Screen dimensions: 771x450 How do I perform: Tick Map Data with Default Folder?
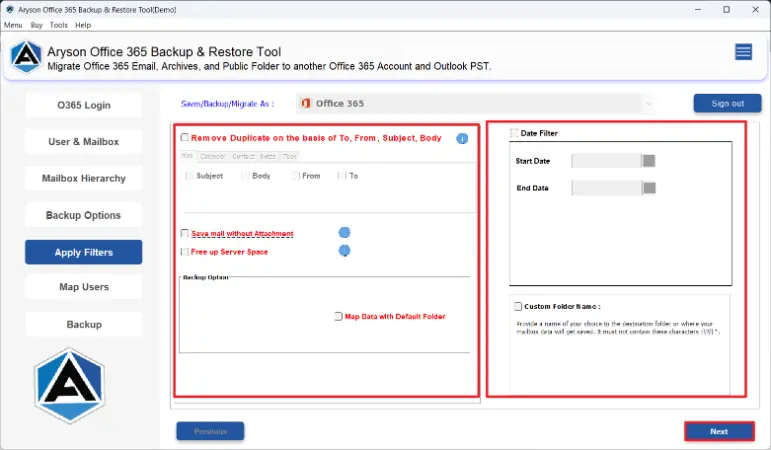pos(338,316)
